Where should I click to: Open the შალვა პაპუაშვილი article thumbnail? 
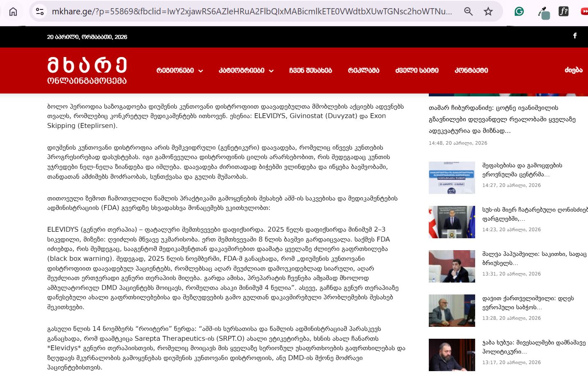452,267
